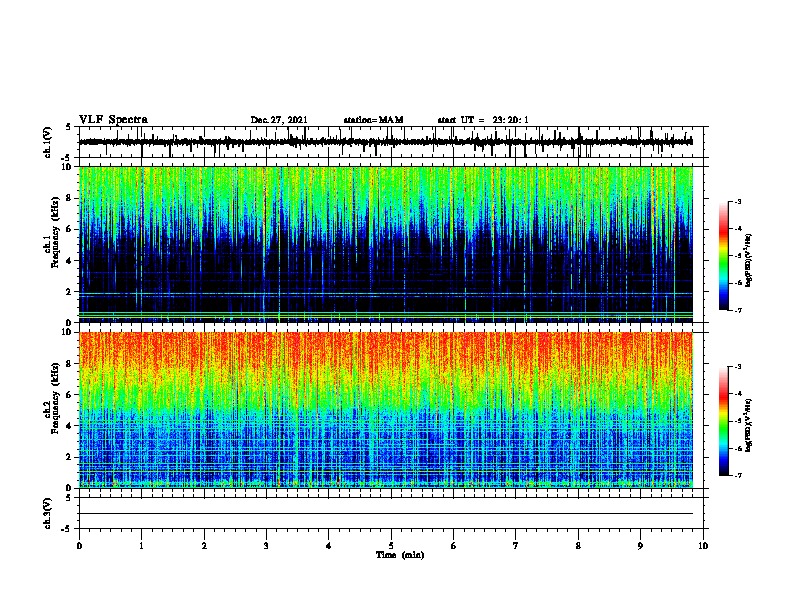Click the '2' tick on ch.1 frequency axis

70,291
